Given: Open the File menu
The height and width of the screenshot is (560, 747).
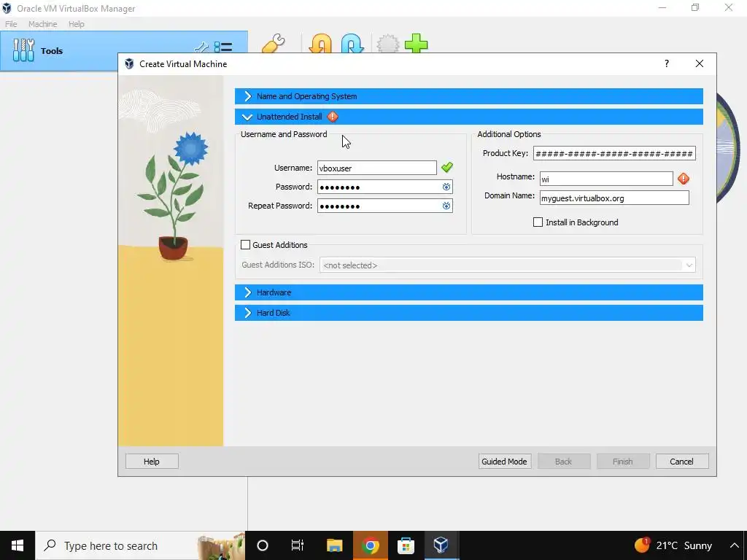Looking at the screenshot, I should click(11, 24).
